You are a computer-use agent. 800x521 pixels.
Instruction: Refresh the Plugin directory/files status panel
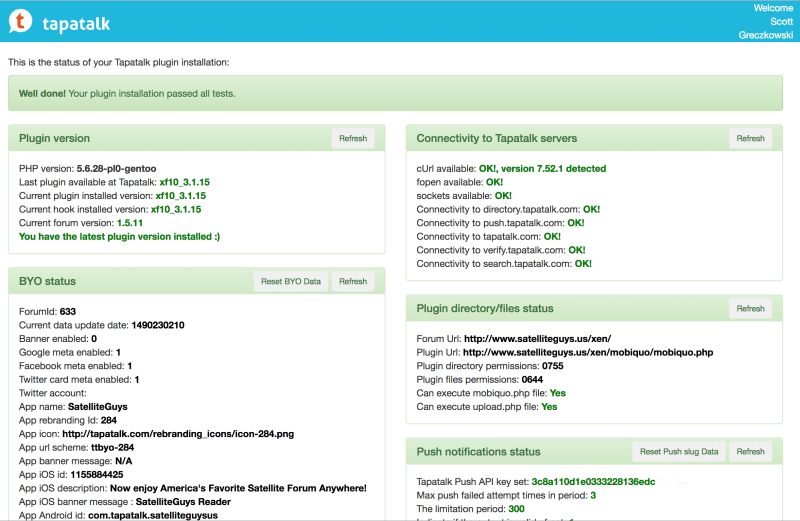[750, 308]
